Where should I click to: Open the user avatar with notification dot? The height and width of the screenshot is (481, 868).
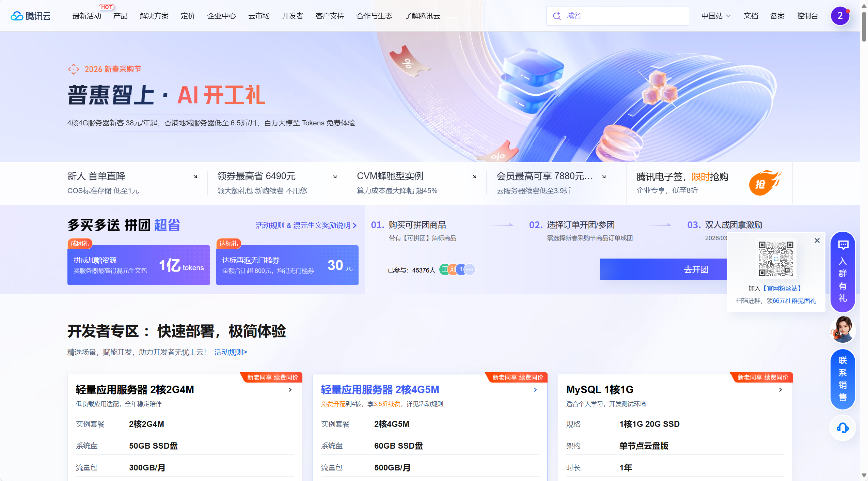pos(840,16)
